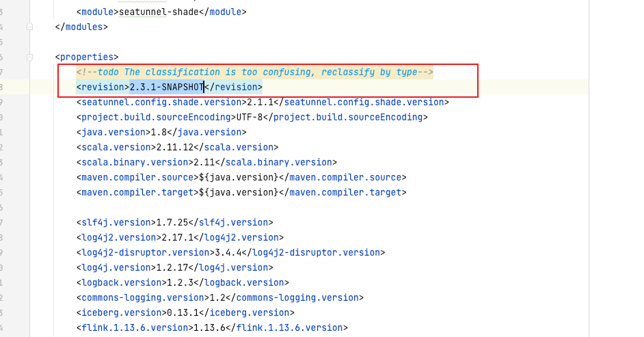Click the '2.11' scala.binary.version value
Image resolution: width=644 pixels, height=337 pixels.
click(x=204, y=163)
